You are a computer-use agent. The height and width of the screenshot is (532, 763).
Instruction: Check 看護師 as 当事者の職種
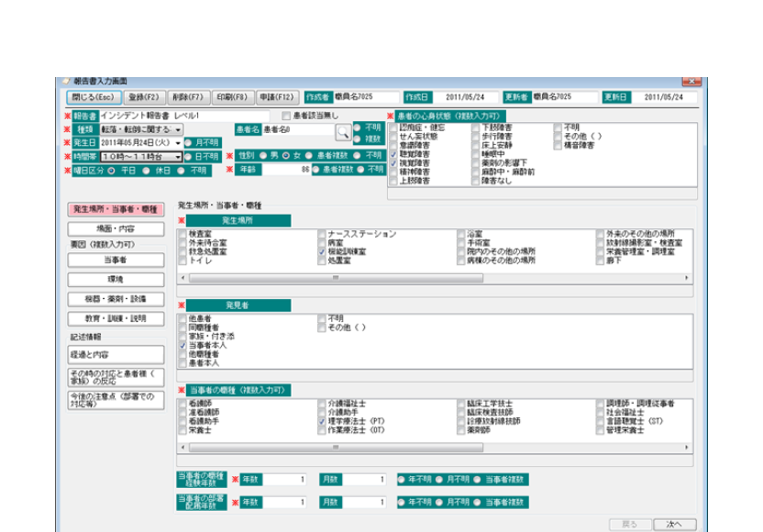[183, 404]
